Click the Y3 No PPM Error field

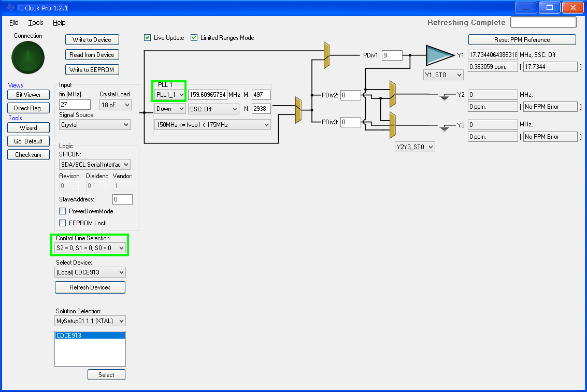pos(550,137)
